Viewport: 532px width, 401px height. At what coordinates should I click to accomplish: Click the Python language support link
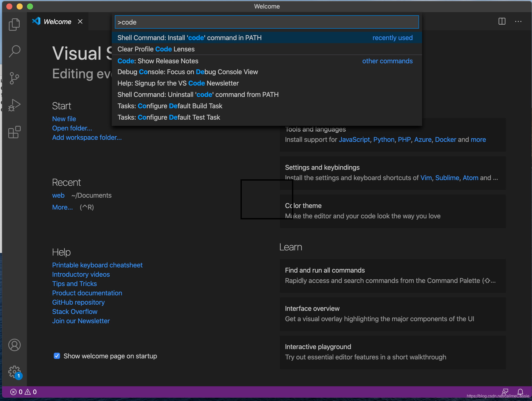click(384, 140)
